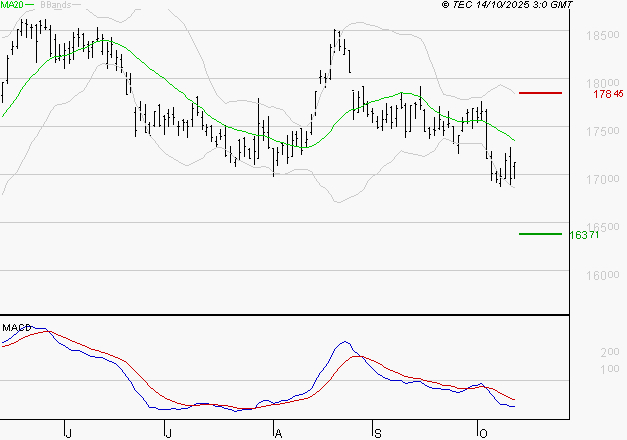The image size is (627, 440).
Task: Select the 16500 price axis label
Action: pos(597,227)
